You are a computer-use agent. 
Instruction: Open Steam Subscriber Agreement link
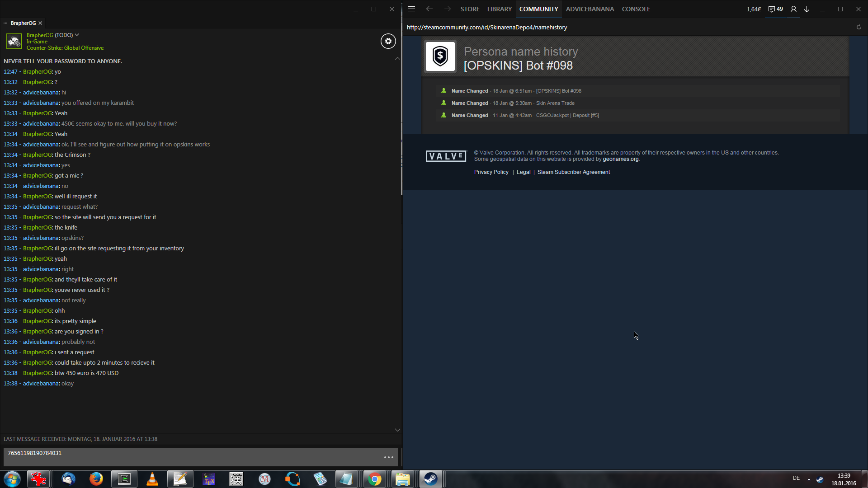tap(573, 172)
